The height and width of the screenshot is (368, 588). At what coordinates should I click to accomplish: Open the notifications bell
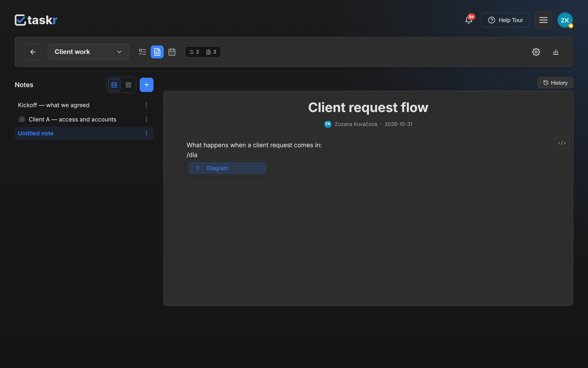pos(469,20)
